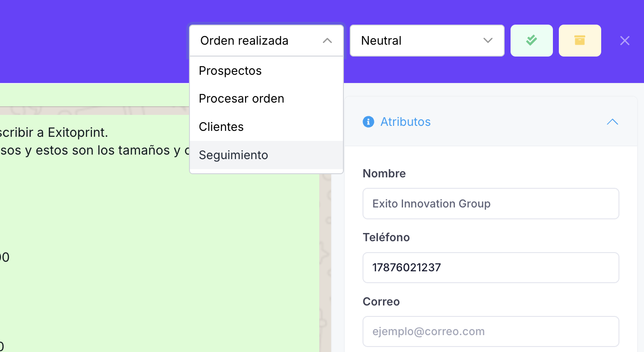Choose the Clientes option
Screen dimensions: 644x352
(x=221, y=127)
